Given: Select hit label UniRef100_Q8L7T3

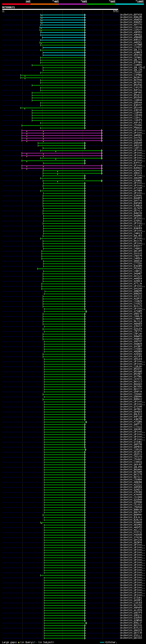Looking at the screenshot, I should (x=131, y=60).
